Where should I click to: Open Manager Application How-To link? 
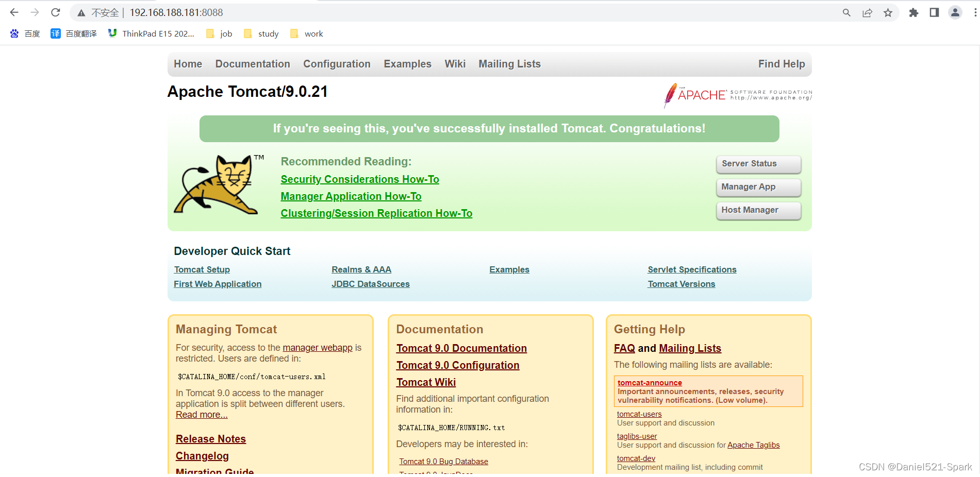click(351, 196)
